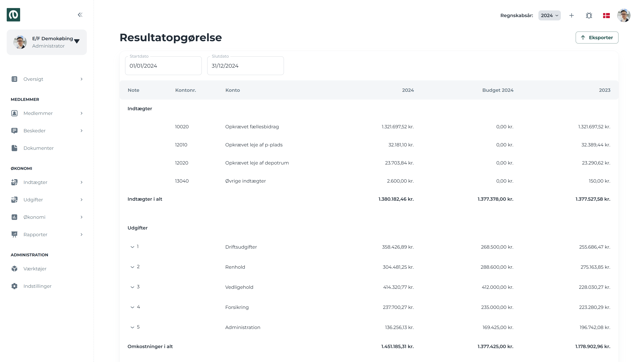644x362 pixels.
Task: Click the Rapporter presentation icon
Action: point(15,234)
